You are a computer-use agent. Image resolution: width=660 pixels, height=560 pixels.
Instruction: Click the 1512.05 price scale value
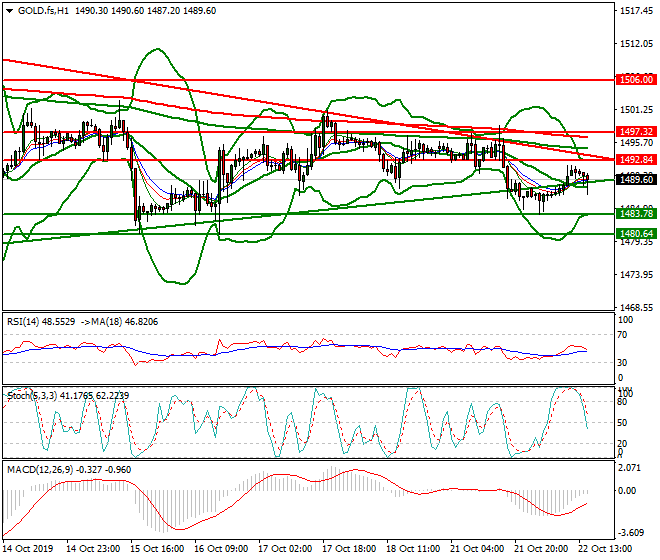click(636, 44)
